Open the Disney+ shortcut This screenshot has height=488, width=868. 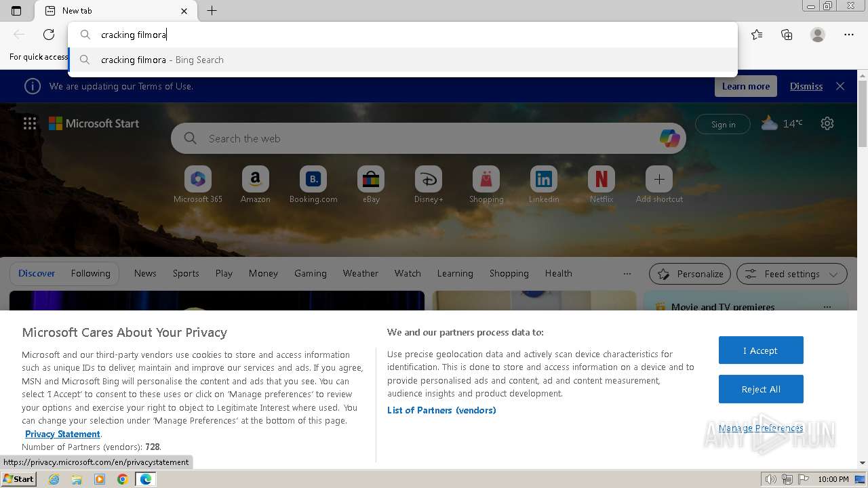click(x=429, y=184)
